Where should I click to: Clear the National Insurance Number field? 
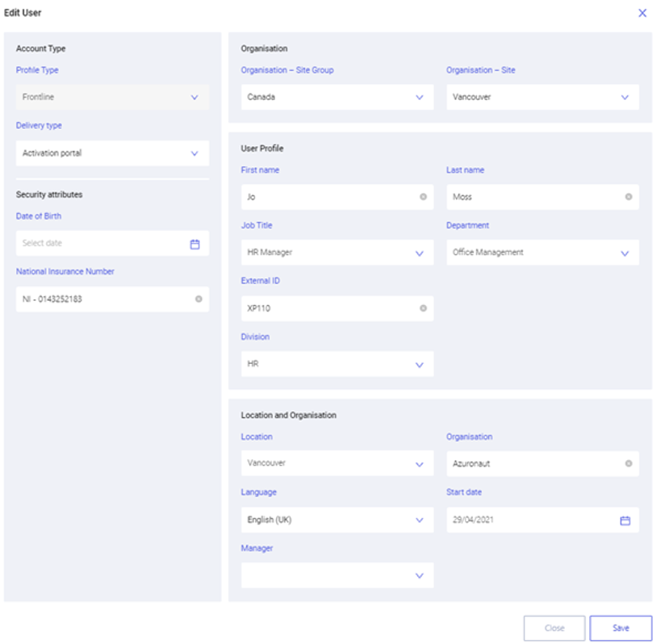199,299
